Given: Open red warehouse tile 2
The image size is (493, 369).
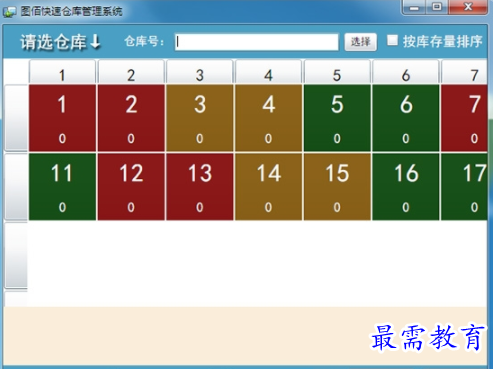Looking at the screenshot, I should tap(131, 118).
